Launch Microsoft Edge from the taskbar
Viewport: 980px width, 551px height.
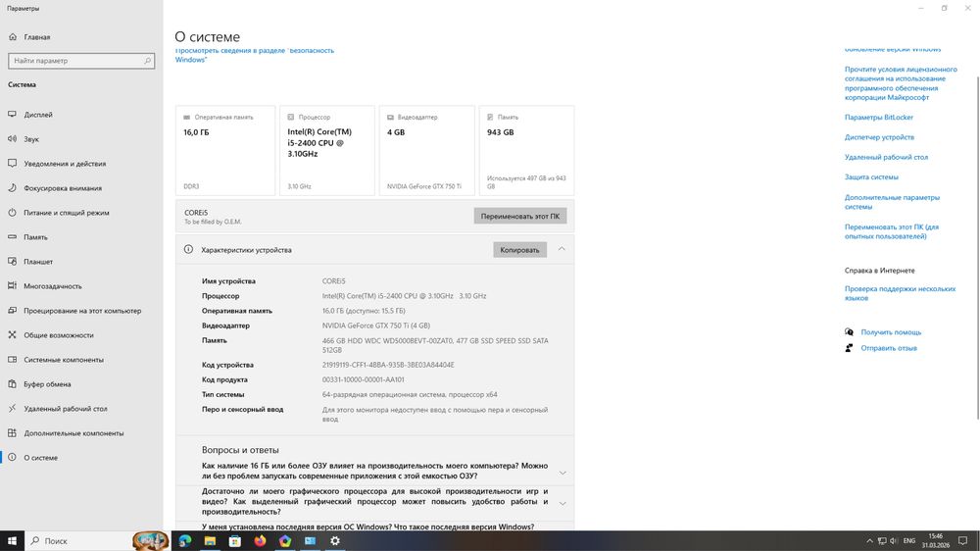(185, 541)
